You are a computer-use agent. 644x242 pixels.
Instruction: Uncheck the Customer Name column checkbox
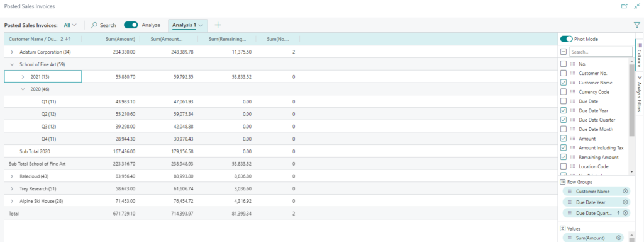[x=563, y=83]
